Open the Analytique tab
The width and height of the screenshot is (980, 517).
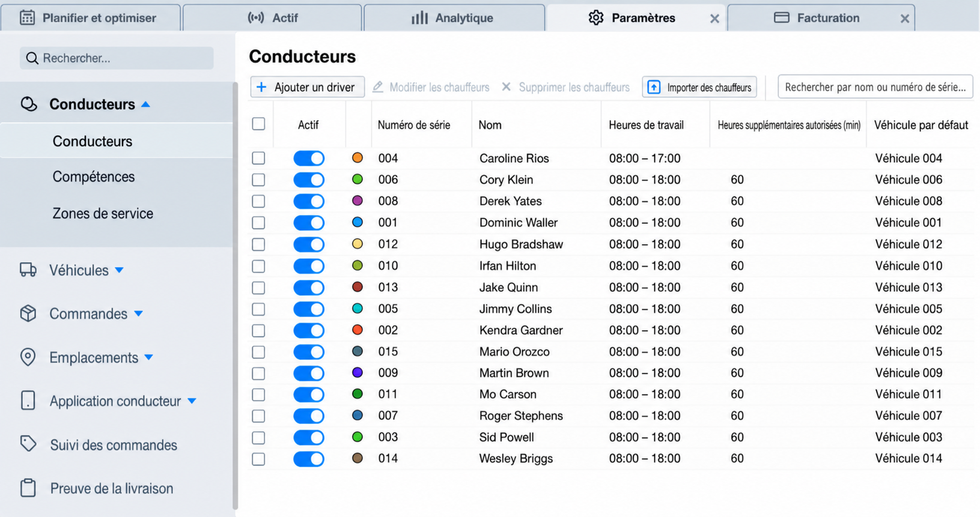pos(454,17)
